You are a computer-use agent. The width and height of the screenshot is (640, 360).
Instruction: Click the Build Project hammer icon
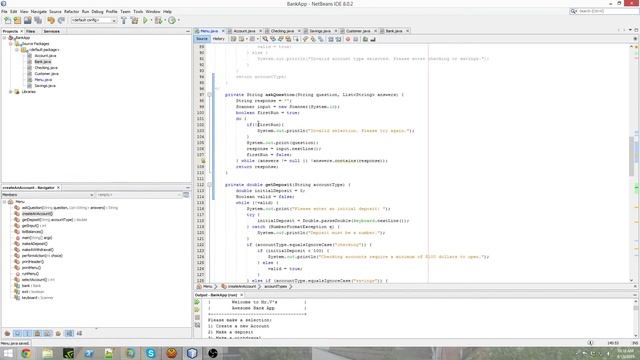(124, 20)
